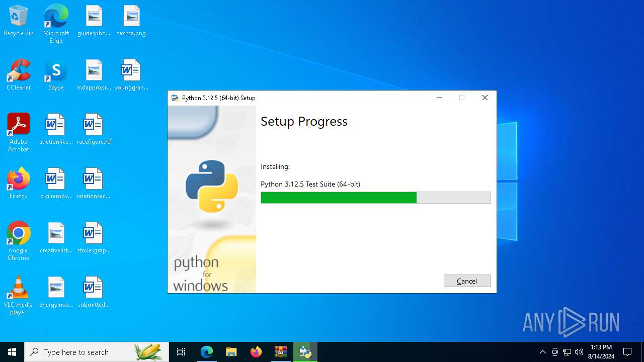
Task: Select the taxma.png file icon
Action: click(131, 21)
